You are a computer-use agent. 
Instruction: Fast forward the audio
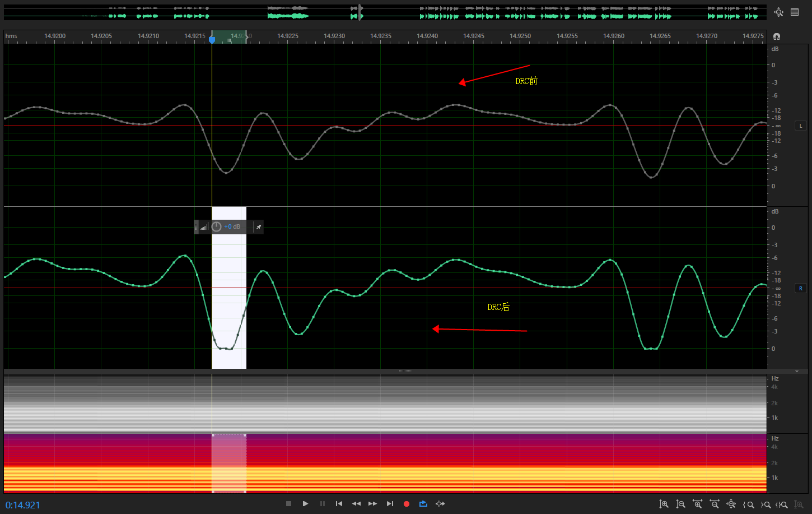click(x=373, y=504)
